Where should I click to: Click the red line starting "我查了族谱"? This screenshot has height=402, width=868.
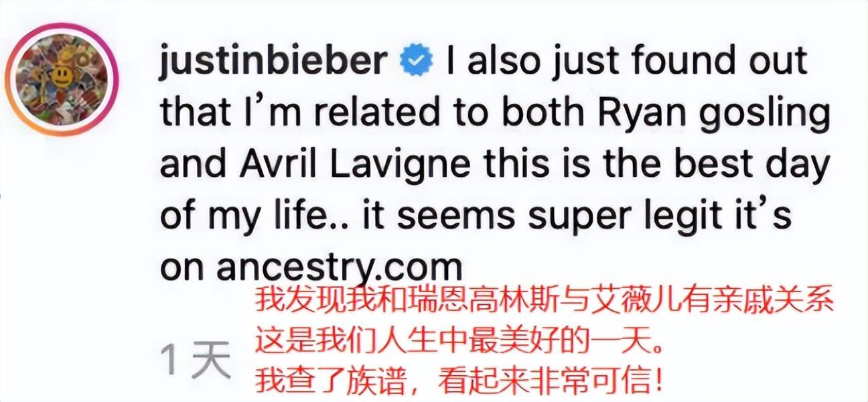coord(461,383)
